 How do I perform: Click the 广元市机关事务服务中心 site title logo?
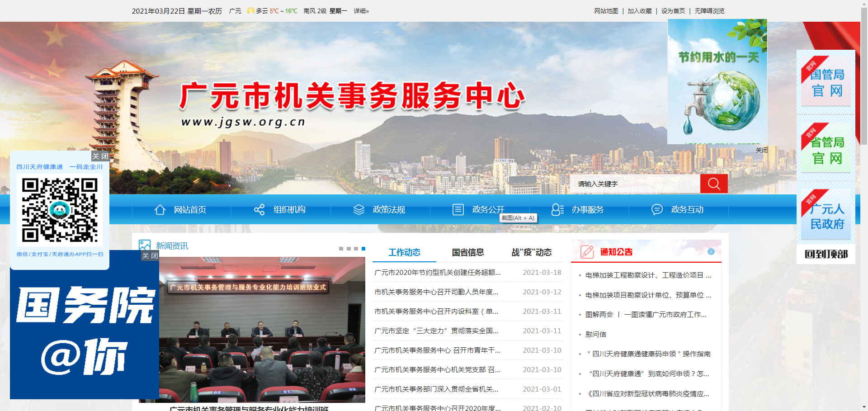click(x=352, y=96)
